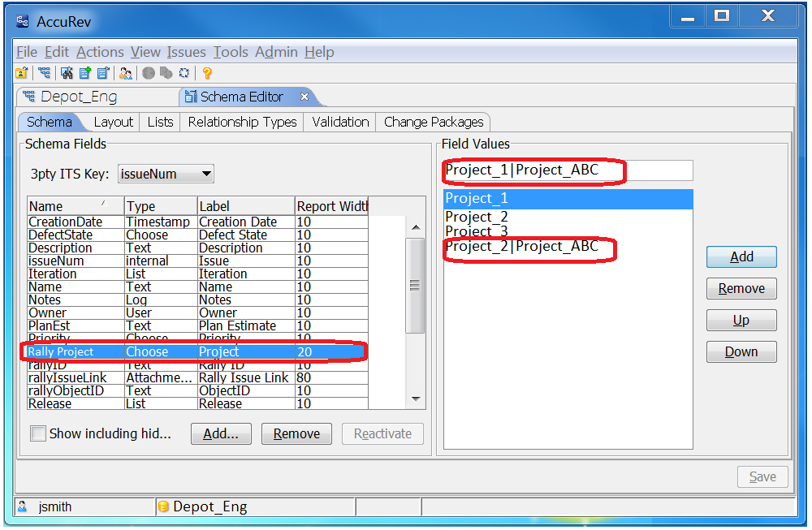The width and height of the screenshot is (812, 530).
Task: Open the Issues menu
Action: coord(186,52)
